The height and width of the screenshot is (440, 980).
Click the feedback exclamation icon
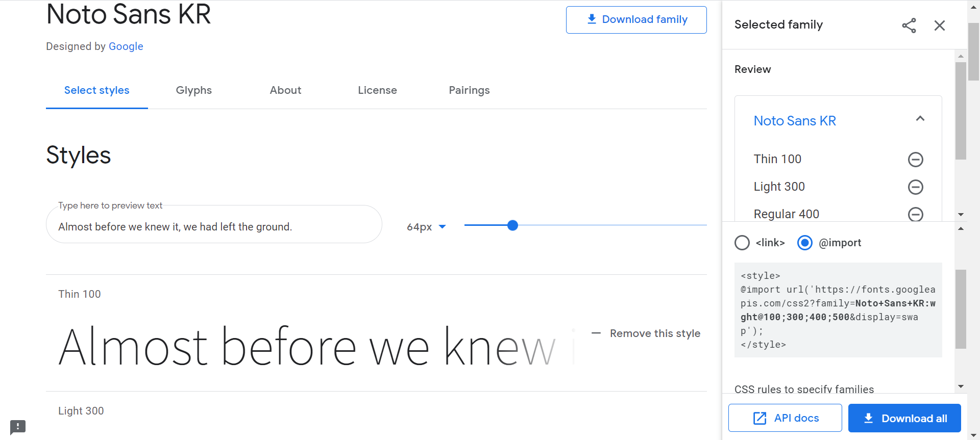pos(18,426)
